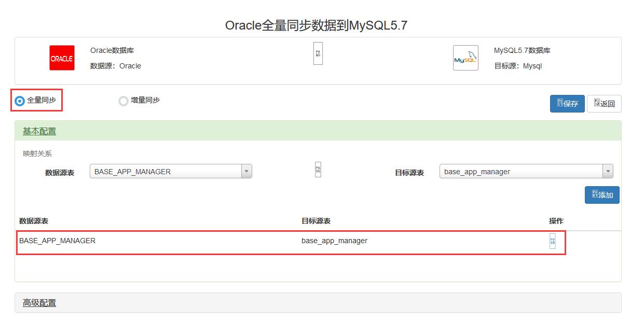Open the 数据源表 BASE_APP_MANAGER dropdown
This screenshot has width=644, height=336.
click(x=171, y=171)
